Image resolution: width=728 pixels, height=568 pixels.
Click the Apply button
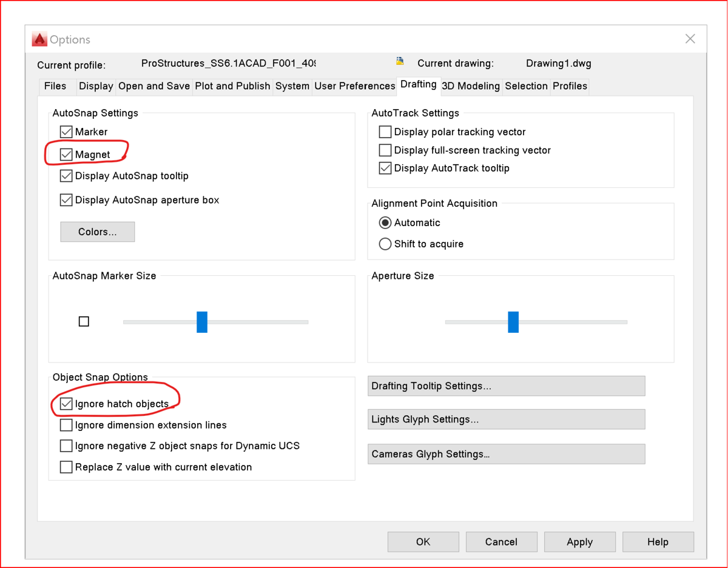pos(580,542)
